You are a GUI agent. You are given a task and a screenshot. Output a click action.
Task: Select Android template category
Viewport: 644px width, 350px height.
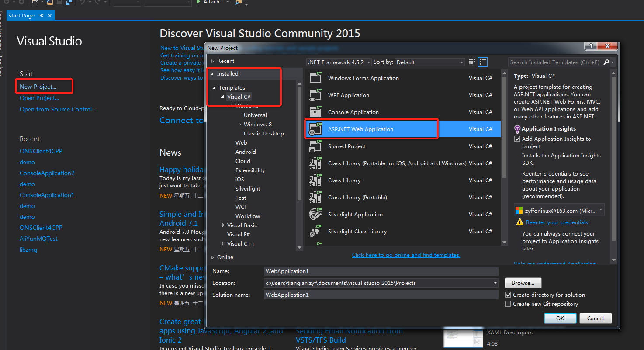tap(246, 152)
